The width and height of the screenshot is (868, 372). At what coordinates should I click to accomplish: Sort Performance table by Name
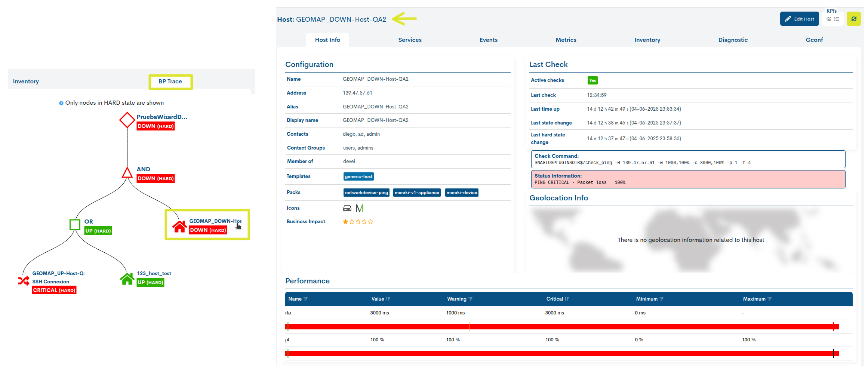pyautogui.click(x=298, y=299)
